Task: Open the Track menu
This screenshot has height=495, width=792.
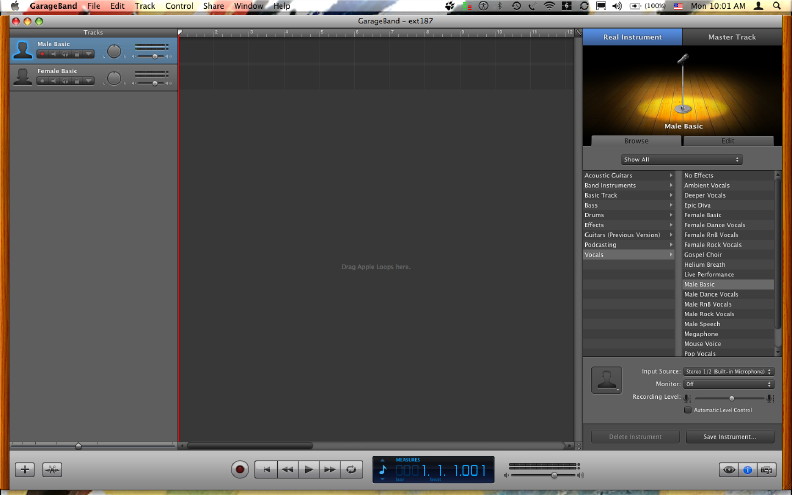Action: point(144,6)
